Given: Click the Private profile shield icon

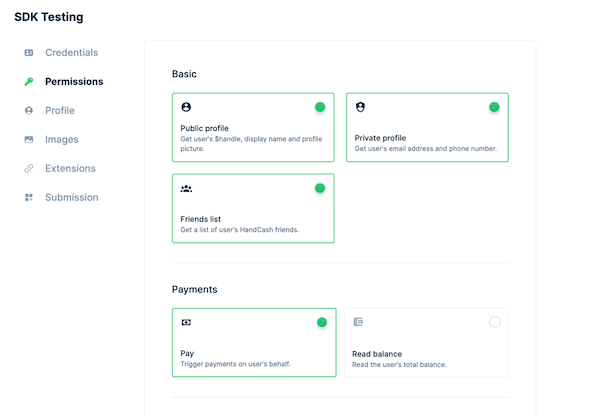Looking at the screenshot, I should pyautogui.click(x=360, y=107).
